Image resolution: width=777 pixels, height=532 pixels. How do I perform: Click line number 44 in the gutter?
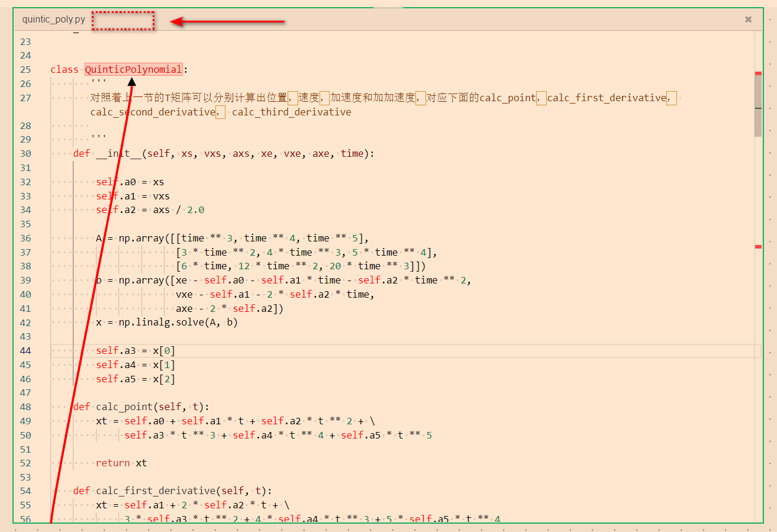25,351
